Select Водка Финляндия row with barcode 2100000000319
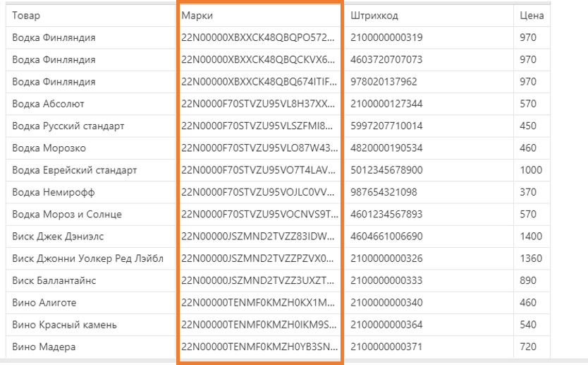This screenshot has width=588, height=365. coord(278,37)
